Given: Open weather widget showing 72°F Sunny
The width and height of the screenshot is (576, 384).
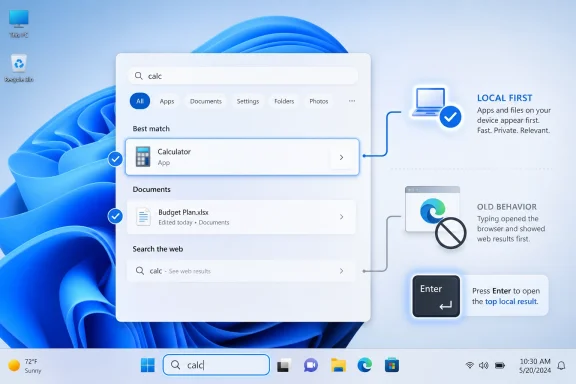Looking at the screenshot, I should click(x=25, y=366).
